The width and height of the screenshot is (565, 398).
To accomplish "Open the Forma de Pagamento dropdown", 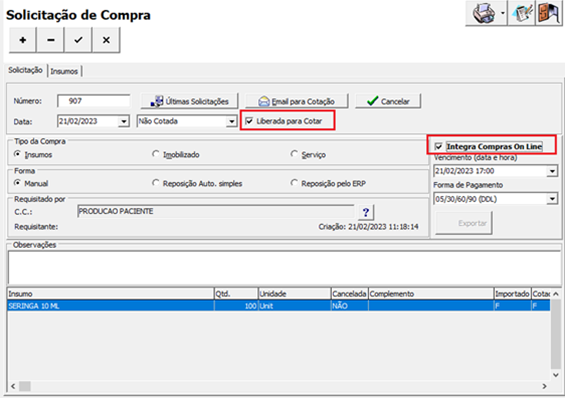I will tap(552, 199).
